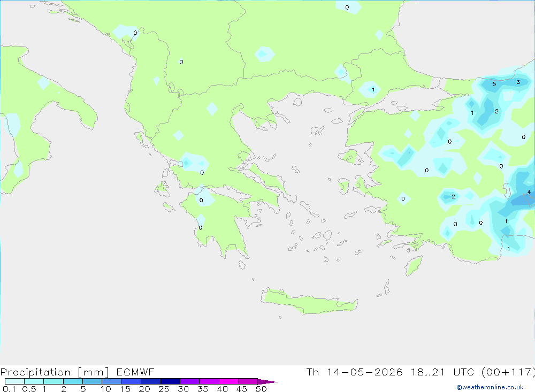The height and width of the screenshot is (392, 535).
Task: Click the 'Precipitation [mm]' title text
Action: point(55,372)
